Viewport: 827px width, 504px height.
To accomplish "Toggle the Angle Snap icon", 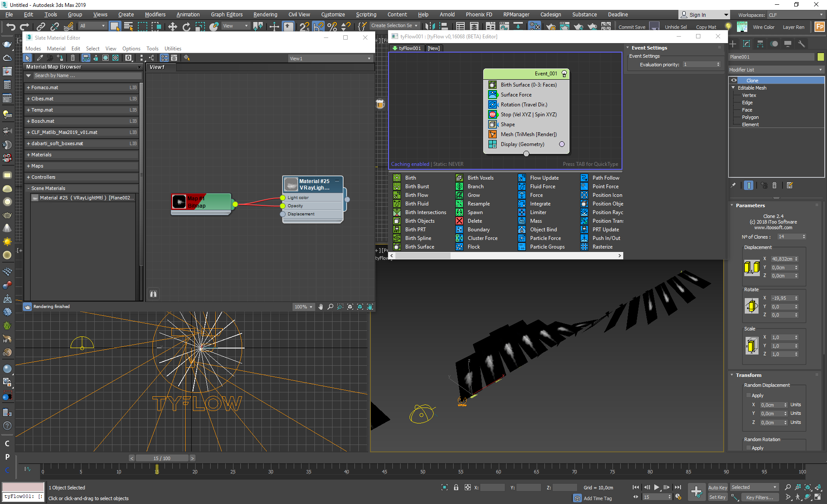I will pyautogui.click(x=318, y=27).
